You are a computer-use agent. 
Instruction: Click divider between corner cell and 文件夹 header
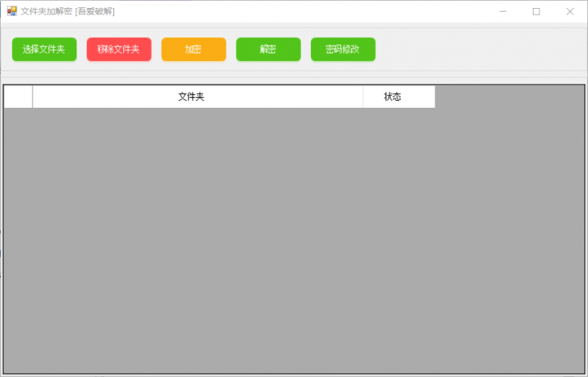[32, 97]
